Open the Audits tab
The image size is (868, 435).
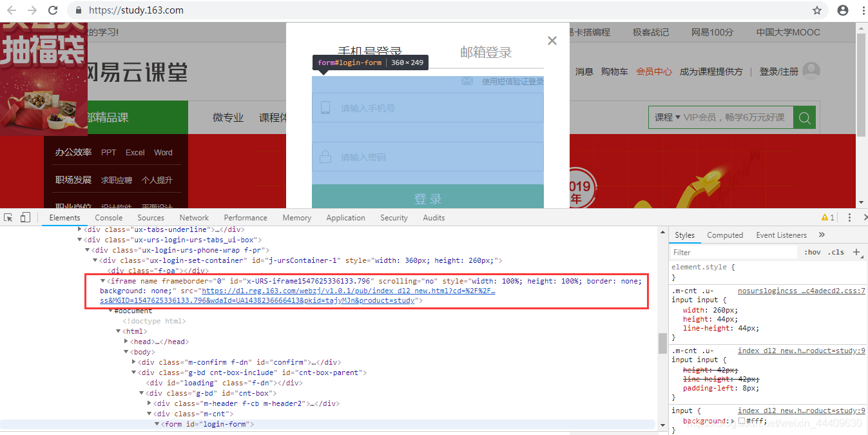pos(434,218)
